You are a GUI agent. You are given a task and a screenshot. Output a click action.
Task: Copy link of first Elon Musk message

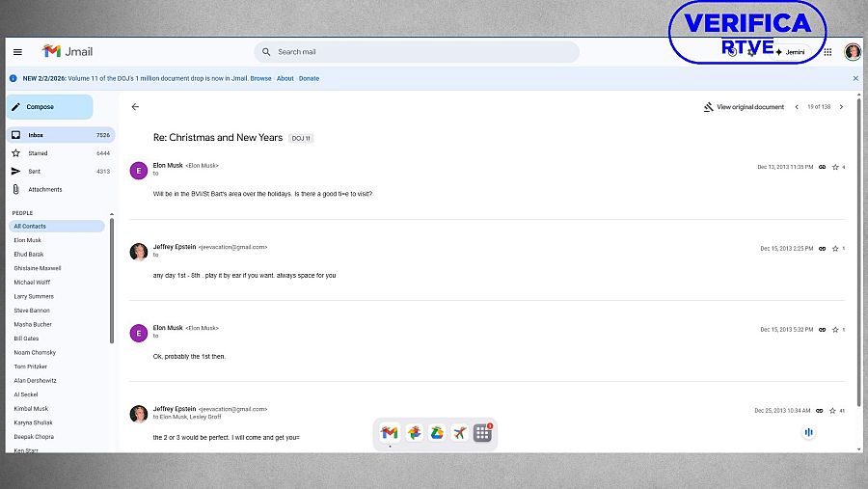(822, 167)
